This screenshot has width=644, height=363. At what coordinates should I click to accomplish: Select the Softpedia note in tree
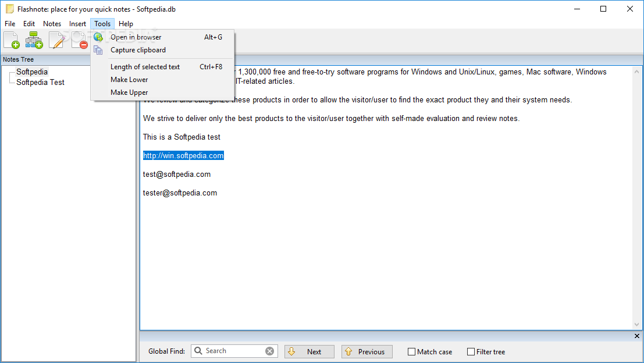pos(32,72)
